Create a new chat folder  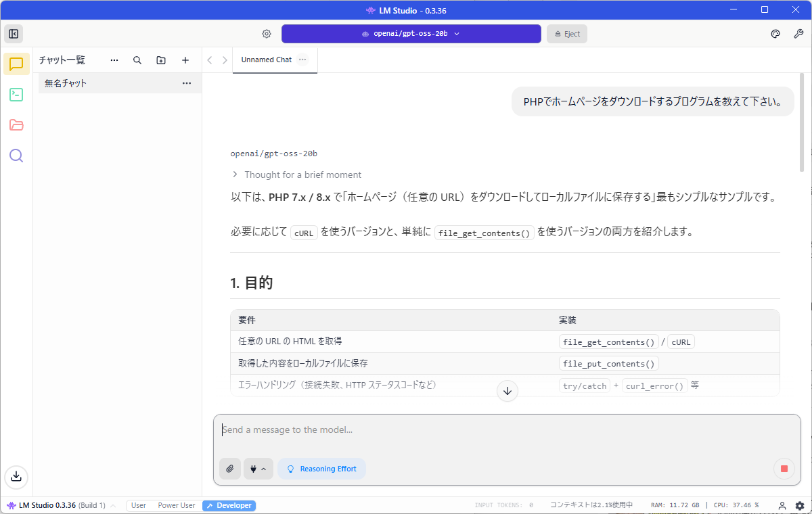point(161,60)
